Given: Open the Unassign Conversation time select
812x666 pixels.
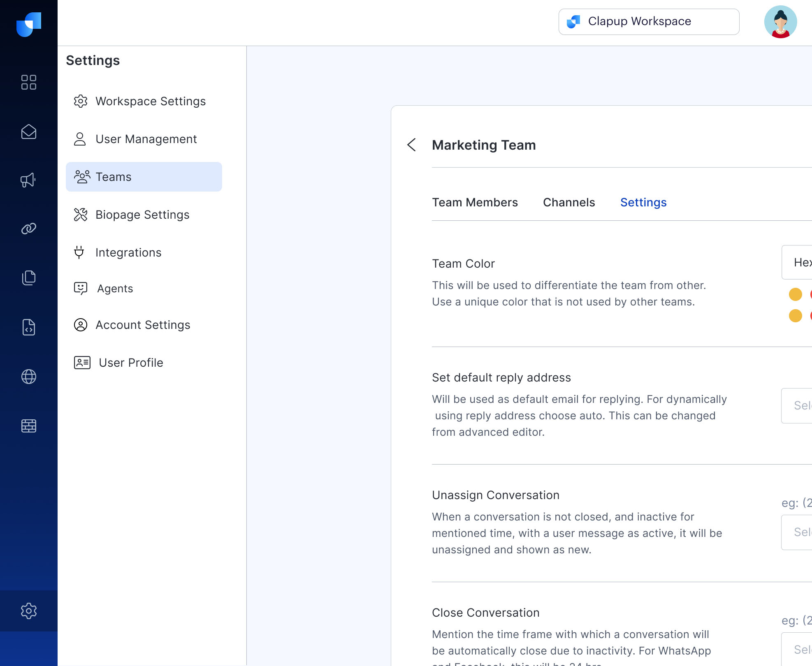Looking at the screenshot, I should coord(797,532).
